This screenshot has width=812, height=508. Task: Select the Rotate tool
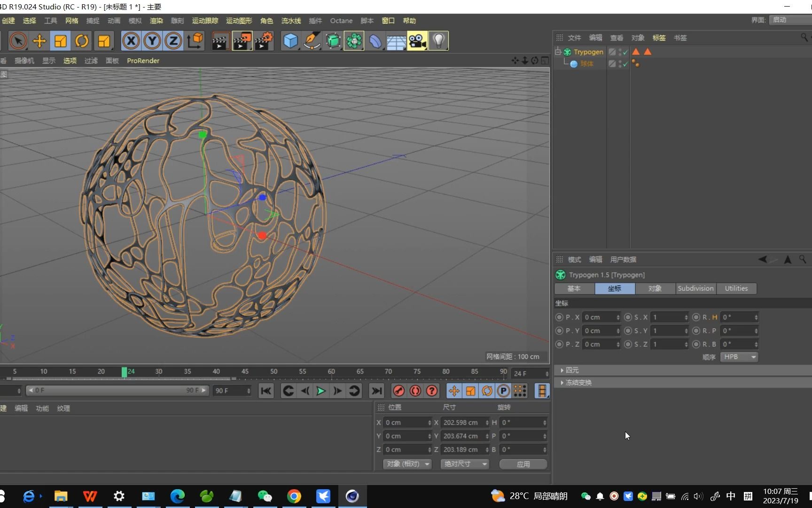(82, 41)
